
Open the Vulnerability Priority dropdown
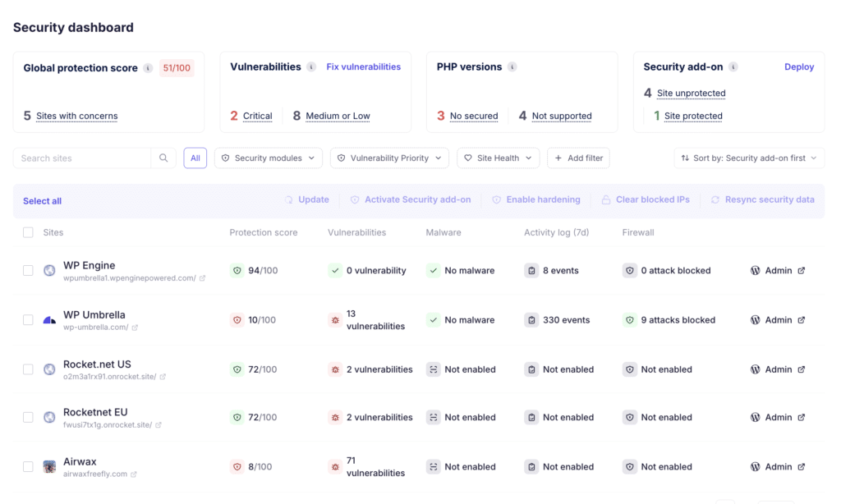click(x=389, y=158)
